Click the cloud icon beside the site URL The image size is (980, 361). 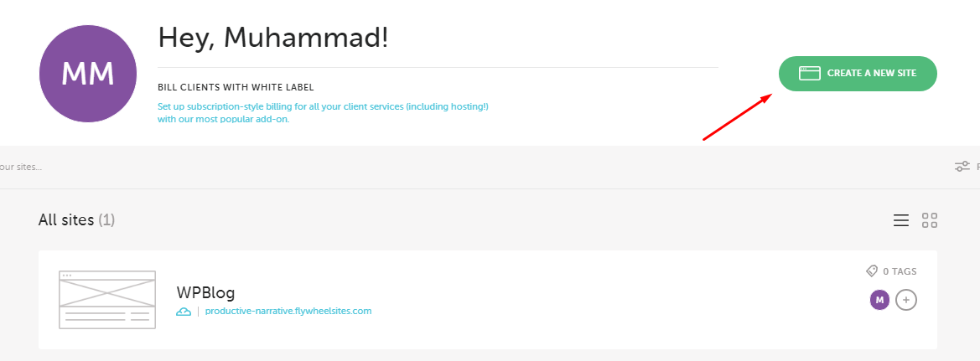pos(183,311)
